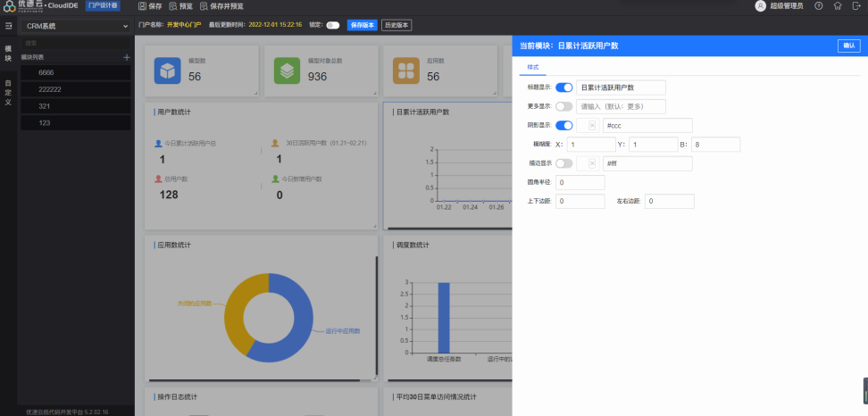Go home via the house icon
Viewport: 868px width, 416px height.
click(838, 6)
